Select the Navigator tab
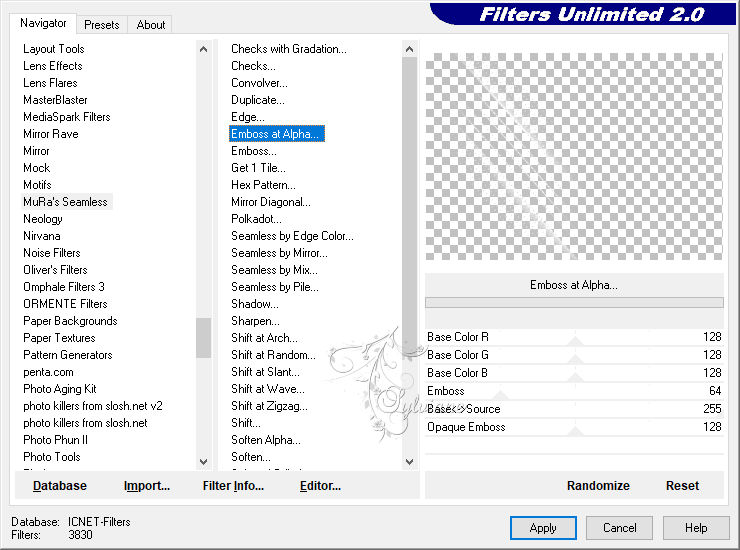This screenshot has height=550, width=740. [43, 23]
